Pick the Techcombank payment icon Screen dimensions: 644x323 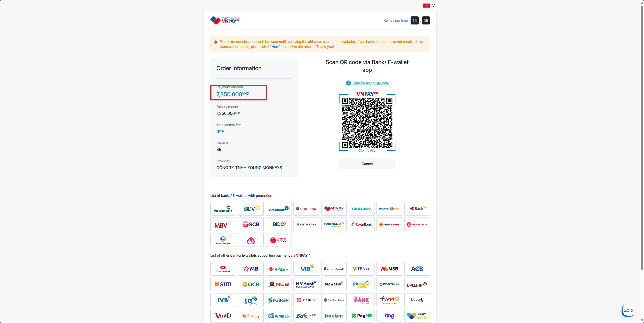pyautogui.click(x=223, y=269)
